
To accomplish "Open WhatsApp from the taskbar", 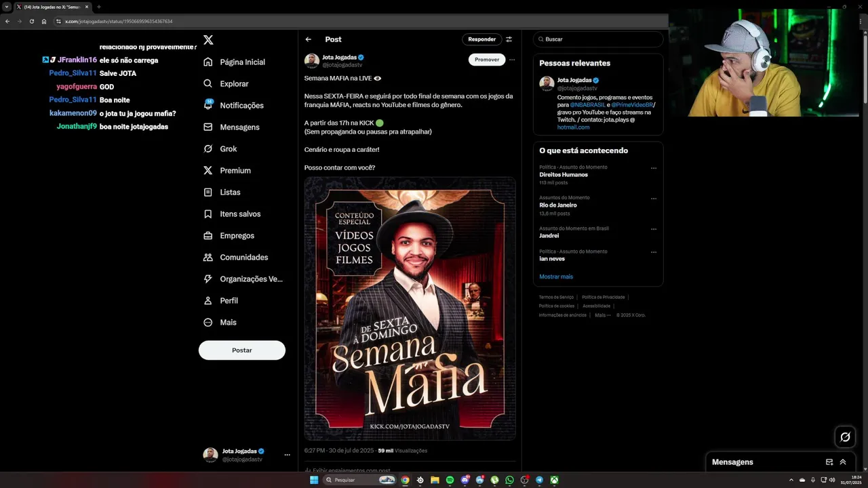I will coord(509,480).
